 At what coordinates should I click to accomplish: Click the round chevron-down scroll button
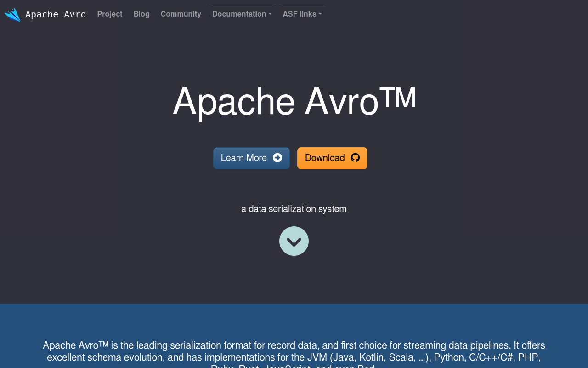[x=294, y=241]
